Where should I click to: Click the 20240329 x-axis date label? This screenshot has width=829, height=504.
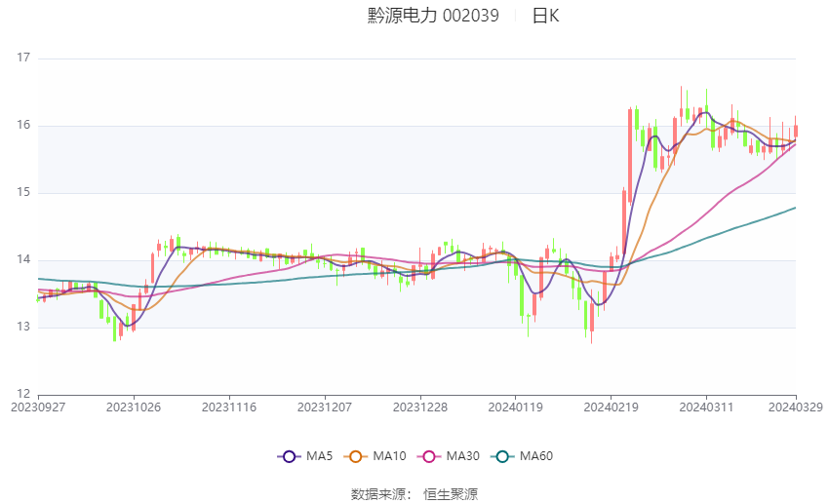point(796,407)
